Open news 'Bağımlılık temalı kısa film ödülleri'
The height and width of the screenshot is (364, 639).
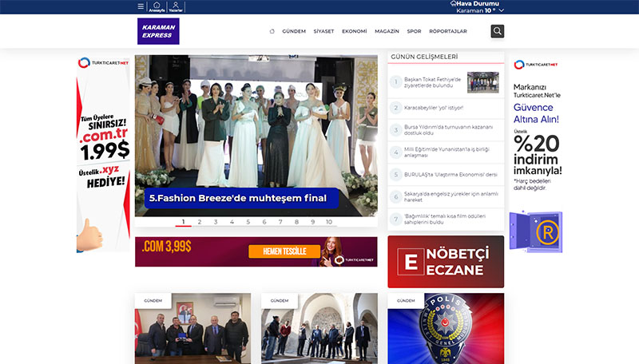pos(445,219)
